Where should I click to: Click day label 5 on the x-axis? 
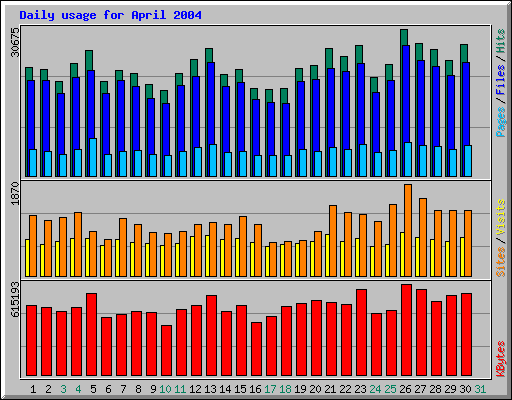pyautogui.click(x=93, y=389)
